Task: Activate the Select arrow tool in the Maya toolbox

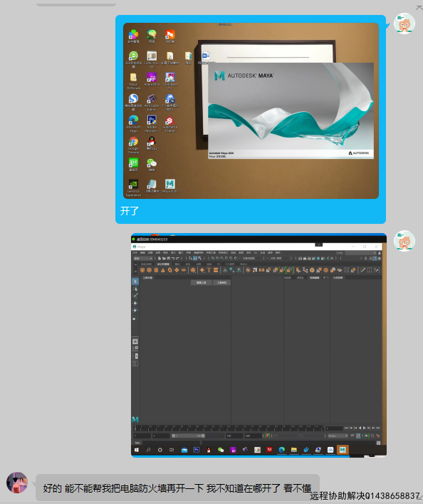Action: 135,282
